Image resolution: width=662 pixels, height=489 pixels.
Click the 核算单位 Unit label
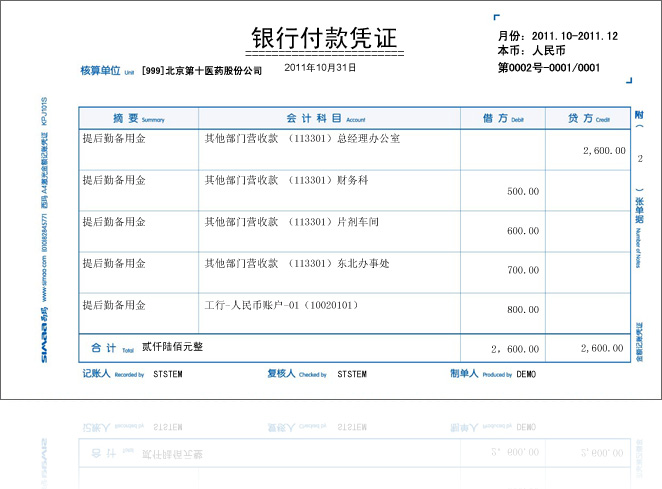point(107,71)
